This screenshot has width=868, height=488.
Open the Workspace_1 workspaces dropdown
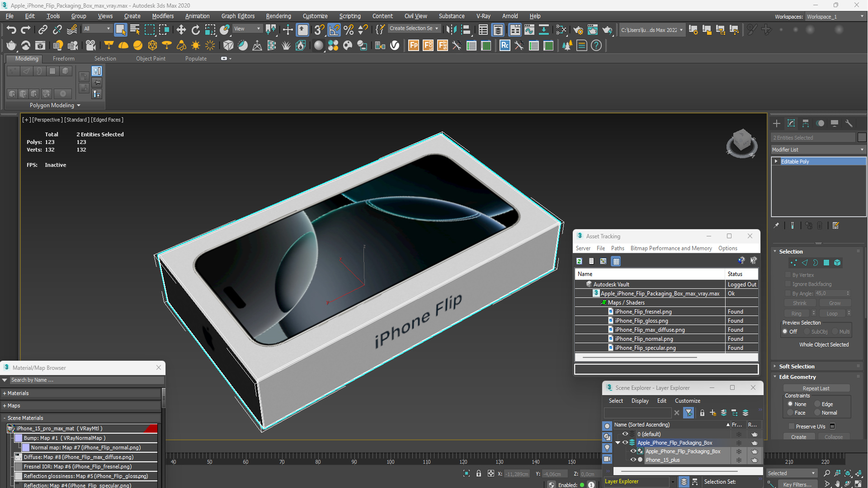(x=835, y=16)
